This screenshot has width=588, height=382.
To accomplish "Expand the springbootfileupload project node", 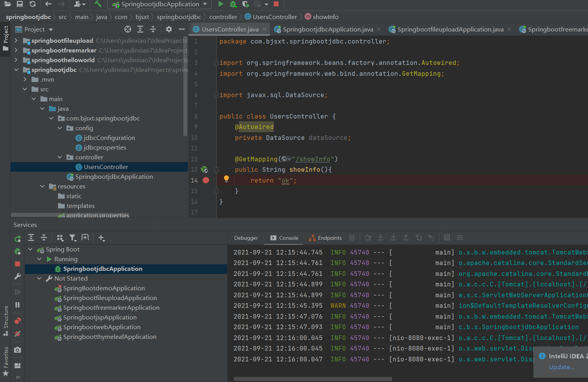I will (x=16, y=40).
